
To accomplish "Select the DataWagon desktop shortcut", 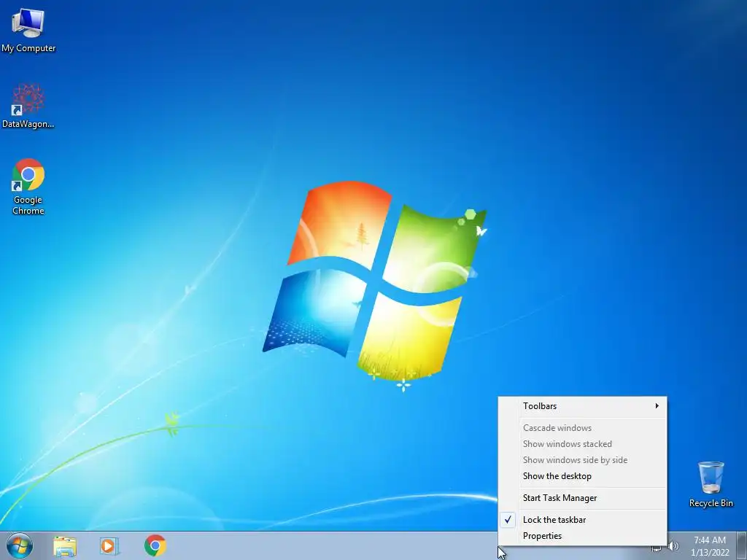I will [x=28, y=106].
